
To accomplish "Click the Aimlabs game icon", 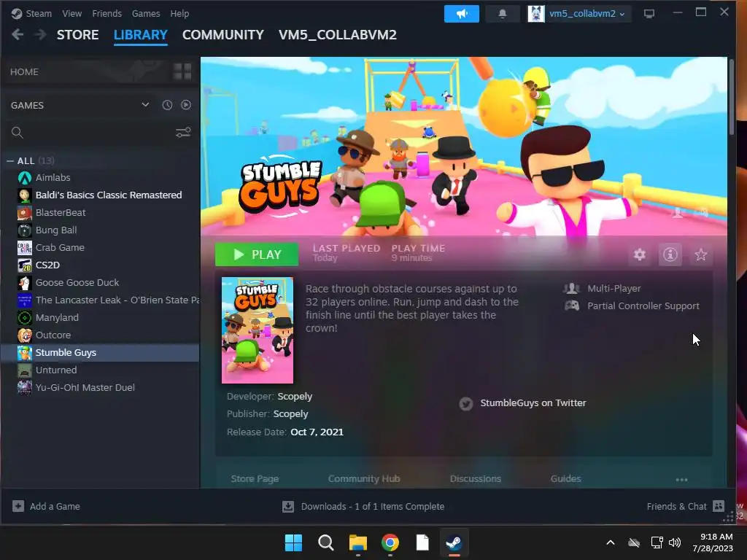I will (x=24, y=178).
